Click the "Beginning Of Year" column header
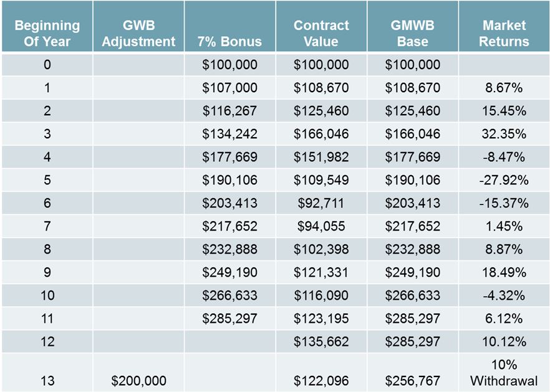The width and height of the screenshot is (550, 392). (47, 34)
